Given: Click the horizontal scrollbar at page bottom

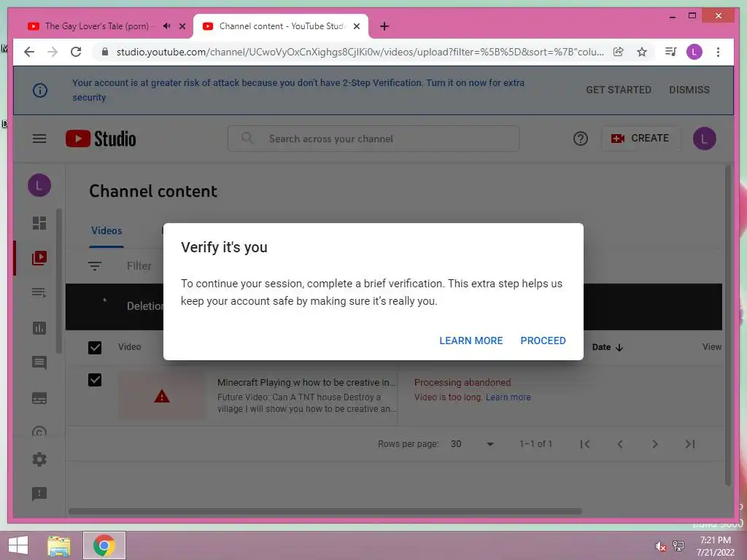Looking at the screenshot, I should pyautogui.click(x=325, y=511).
